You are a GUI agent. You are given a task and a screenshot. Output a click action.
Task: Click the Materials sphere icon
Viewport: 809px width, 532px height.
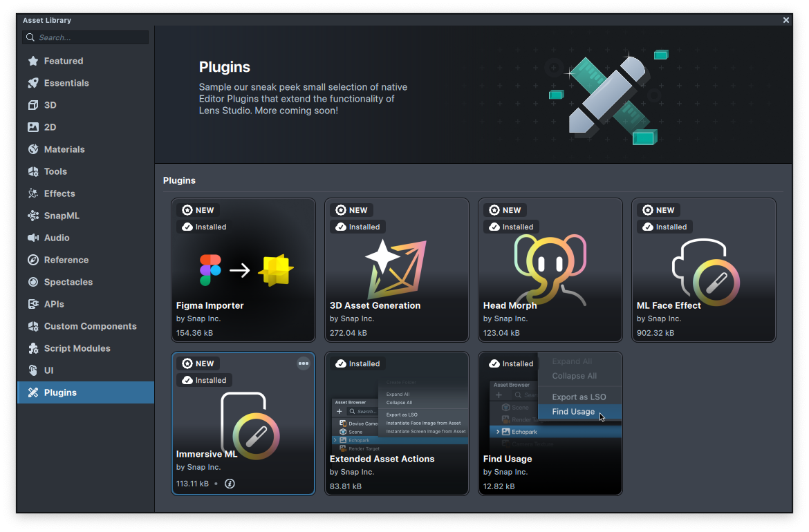click(x=32, y=149)
